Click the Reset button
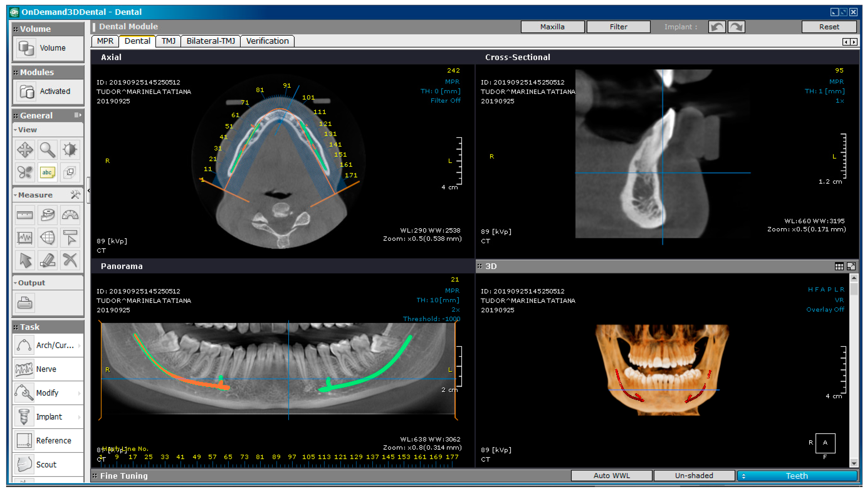The height and width of the screenshot is (491, 868). coord(829,27)
